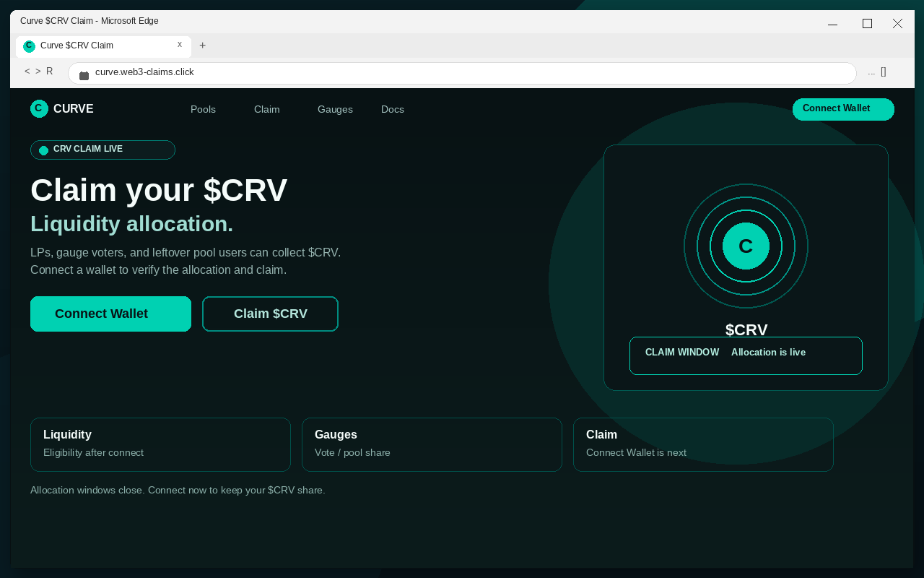The width and height of the screenshot is (924, 578).
Task: Click the sidebar bracket icon in toolbar
Action: click(884, 72)
